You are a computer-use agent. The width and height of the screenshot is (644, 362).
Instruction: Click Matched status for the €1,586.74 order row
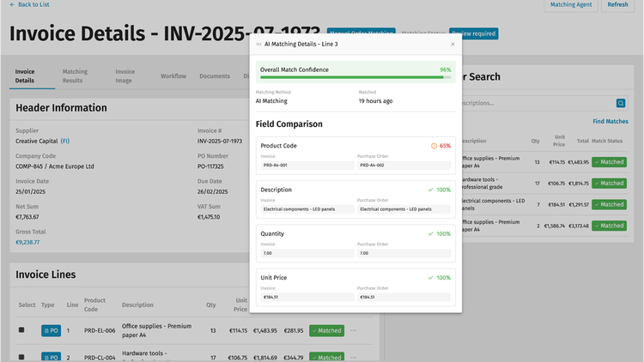click(x=609, y=226)
